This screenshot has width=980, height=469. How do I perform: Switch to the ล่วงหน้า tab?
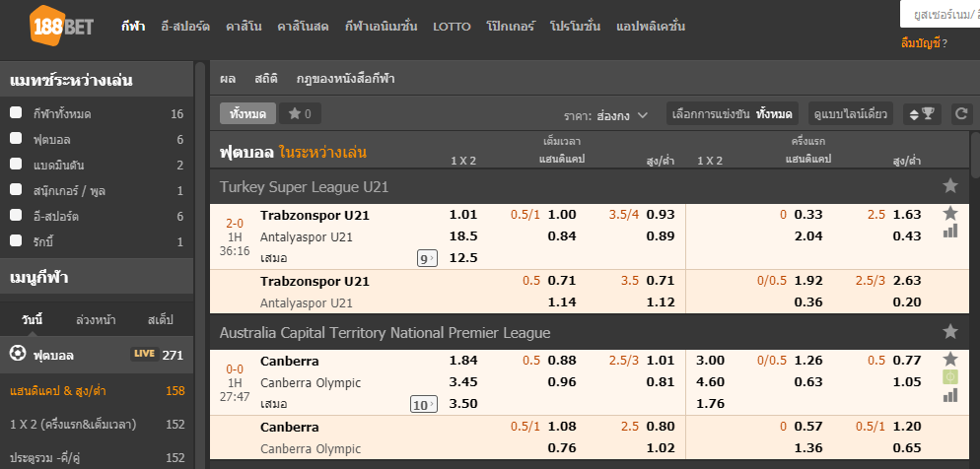tap(96, 320)
